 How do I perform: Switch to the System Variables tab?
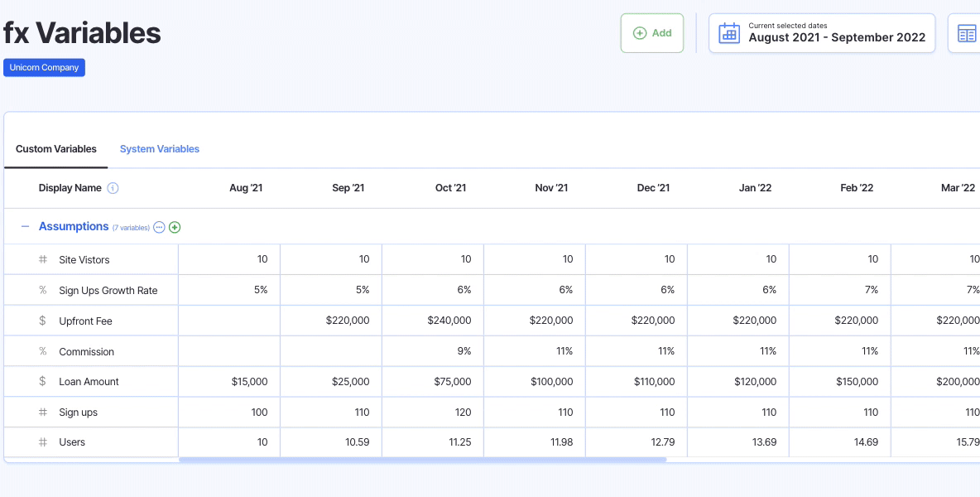(160, 149)
